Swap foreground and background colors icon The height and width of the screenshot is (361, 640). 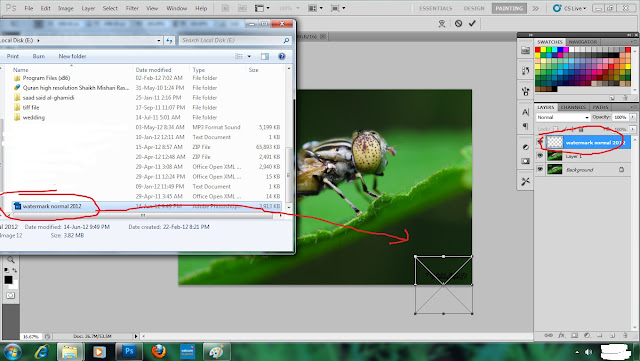pos(14,270)
